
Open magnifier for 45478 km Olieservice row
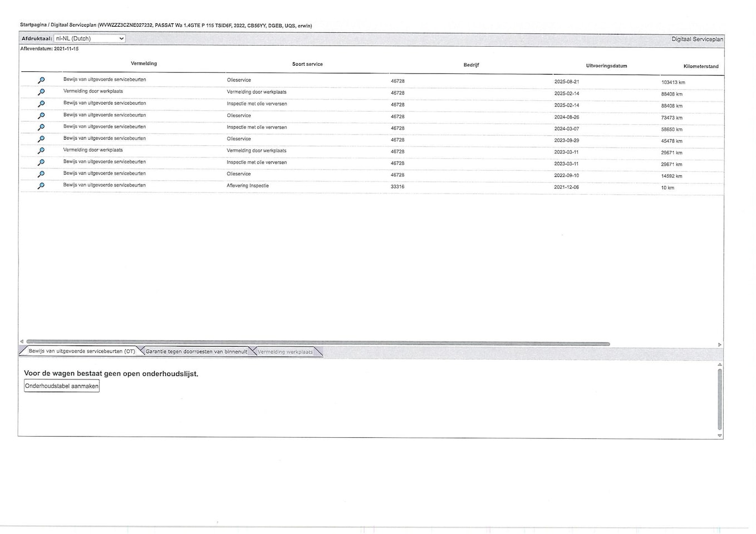coord(41,139)
